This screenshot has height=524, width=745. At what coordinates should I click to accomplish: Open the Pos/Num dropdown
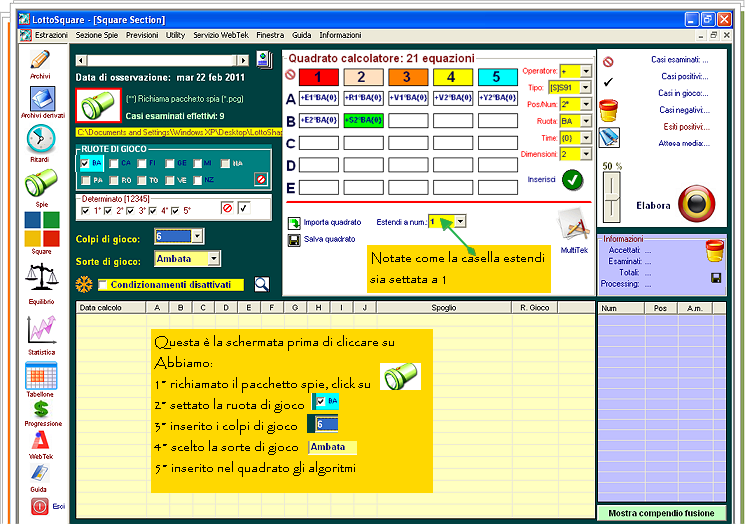tap(586, 104)
